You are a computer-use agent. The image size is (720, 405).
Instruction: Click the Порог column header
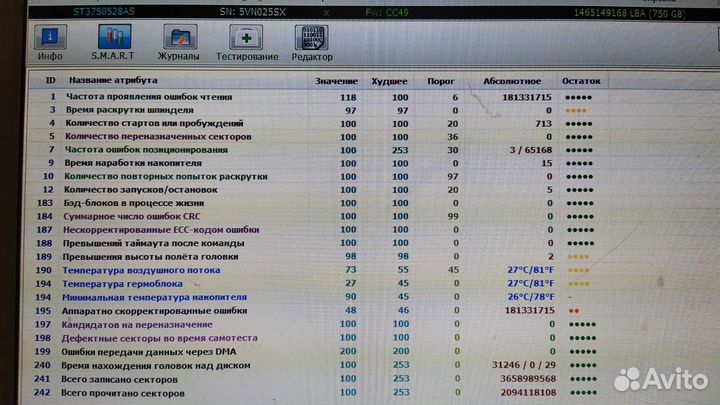[441, 80]
